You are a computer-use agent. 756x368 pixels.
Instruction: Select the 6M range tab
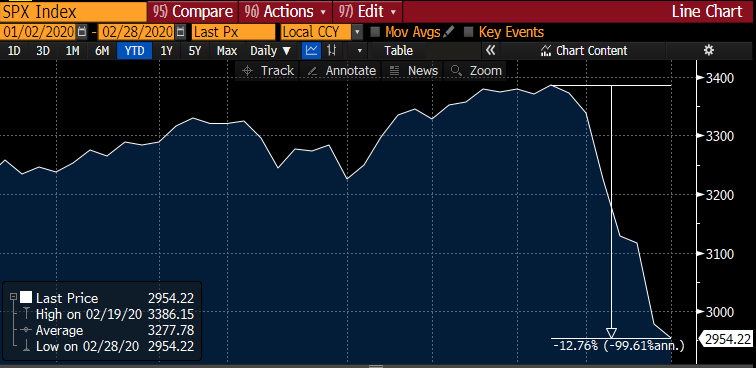(x=102, y=50)
